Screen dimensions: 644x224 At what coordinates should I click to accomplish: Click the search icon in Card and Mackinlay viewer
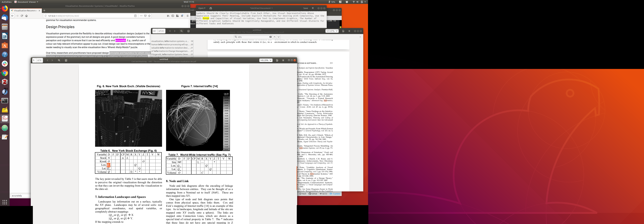(59, 60)
